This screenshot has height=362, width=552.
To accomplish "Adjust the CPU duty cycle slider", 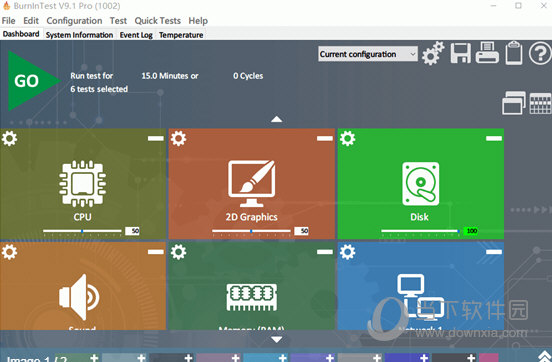I will (x=82, y=231).
